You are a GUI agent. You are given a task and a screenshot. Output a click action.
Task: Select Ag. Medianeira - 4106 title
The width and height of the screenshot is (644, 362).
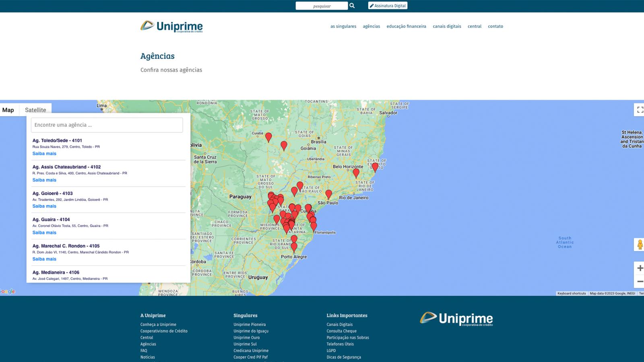click(56, 272)
